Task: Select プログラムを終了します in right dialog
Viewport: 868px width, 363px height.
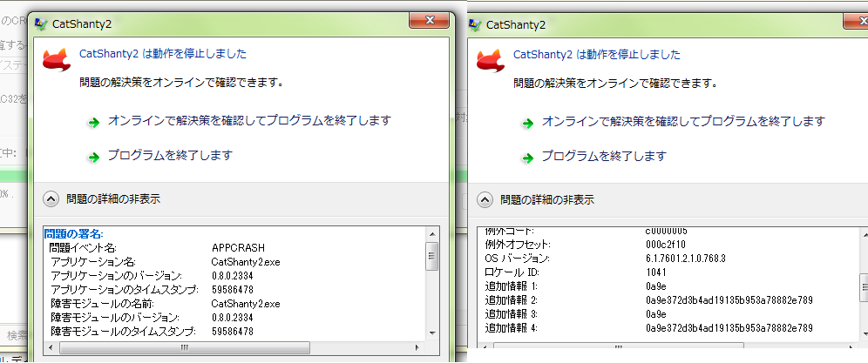Action: pos(605,156)
